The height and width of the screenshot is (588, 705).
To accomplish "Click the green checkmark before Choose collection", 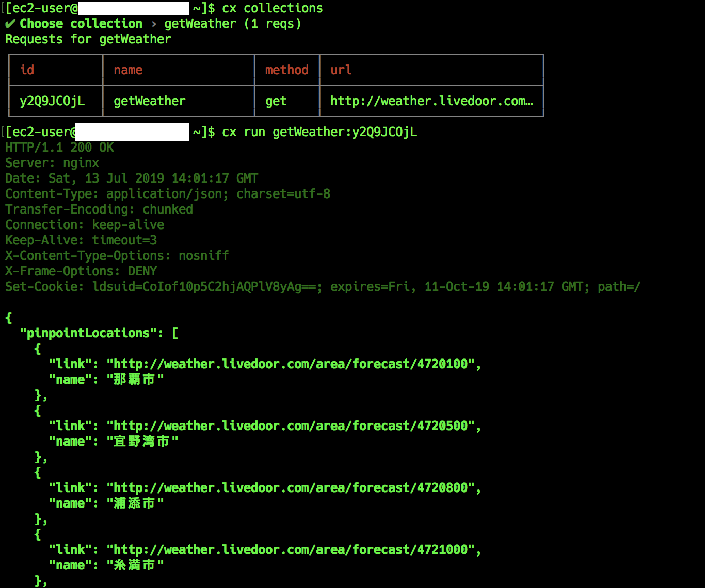I will [x=10, y=24].
